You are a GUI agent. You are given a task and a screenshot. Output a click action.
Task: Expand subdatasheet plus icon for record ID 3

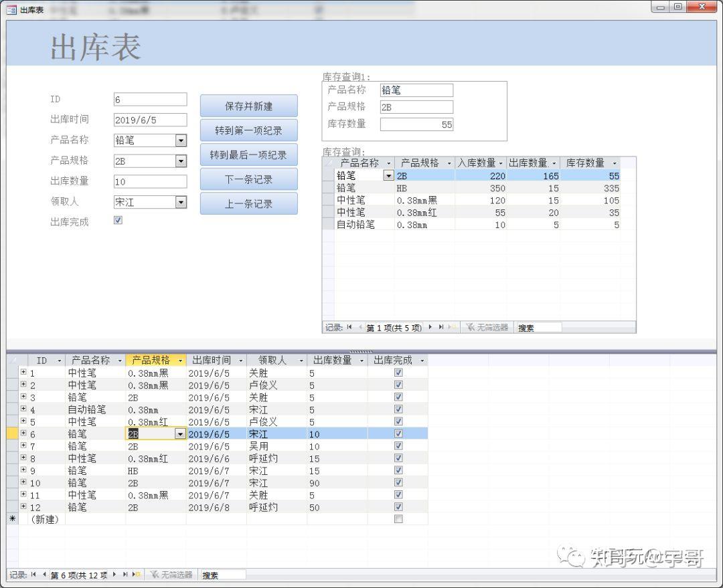pos(23,396)
